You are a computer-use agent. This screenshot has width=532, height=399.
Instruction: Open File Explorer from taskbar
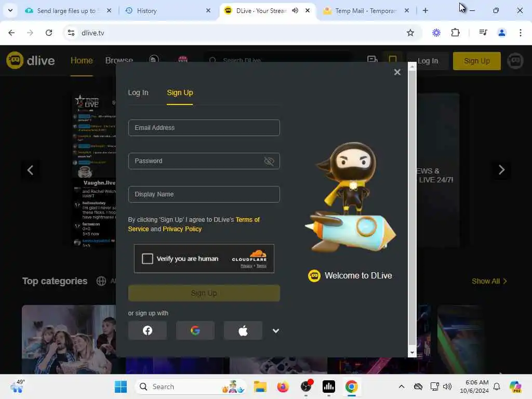[260, 387]
